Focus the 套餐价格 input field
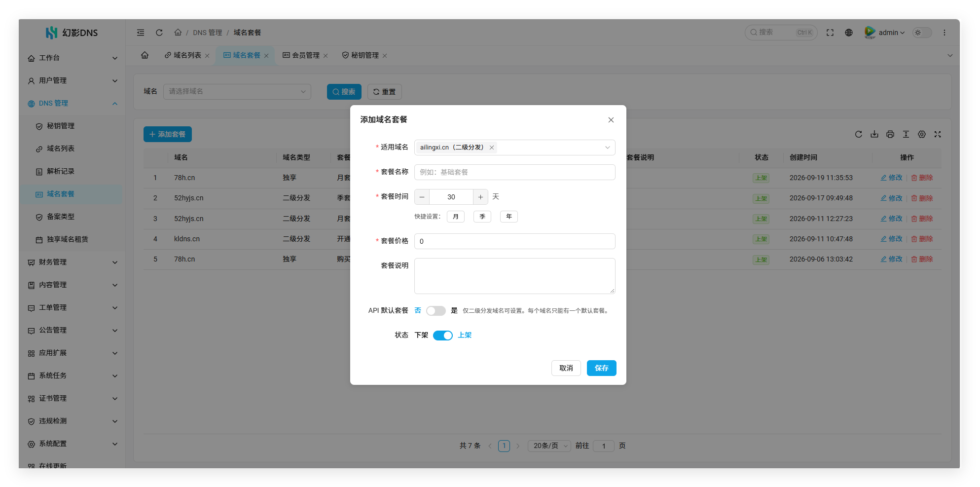 pyautogui.click(x=515, y=241)
